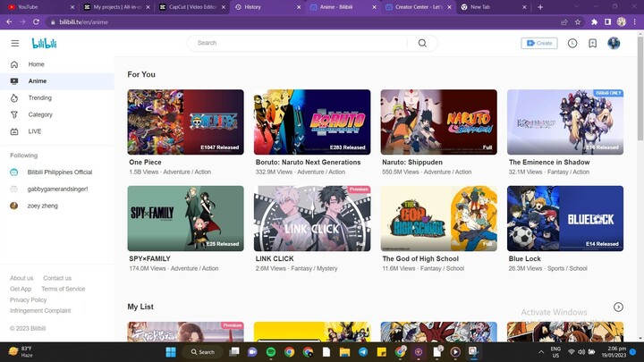Click the Create video button
Screen dimensions: 644x362
pos(539,43)
